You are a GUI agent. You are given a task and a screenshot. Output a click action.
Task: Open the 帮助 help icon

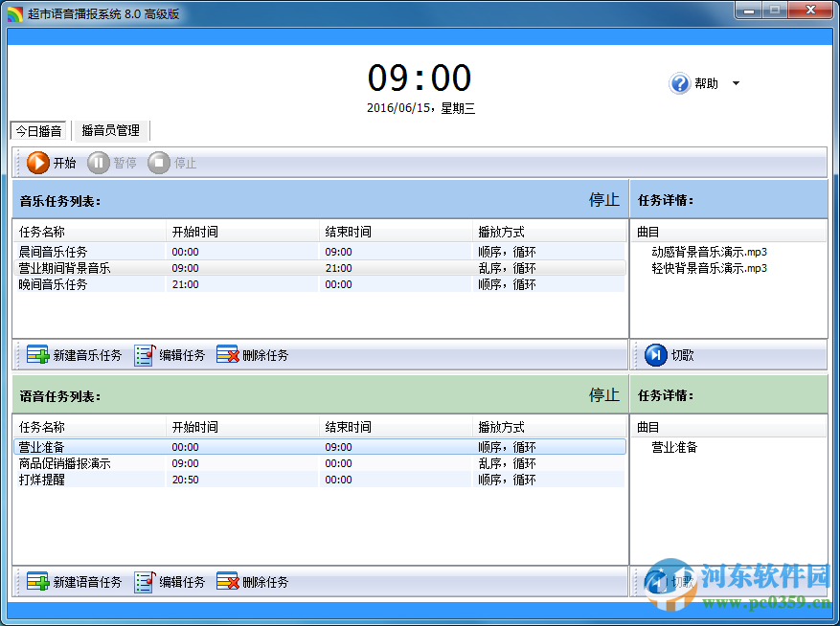[680, 83]
